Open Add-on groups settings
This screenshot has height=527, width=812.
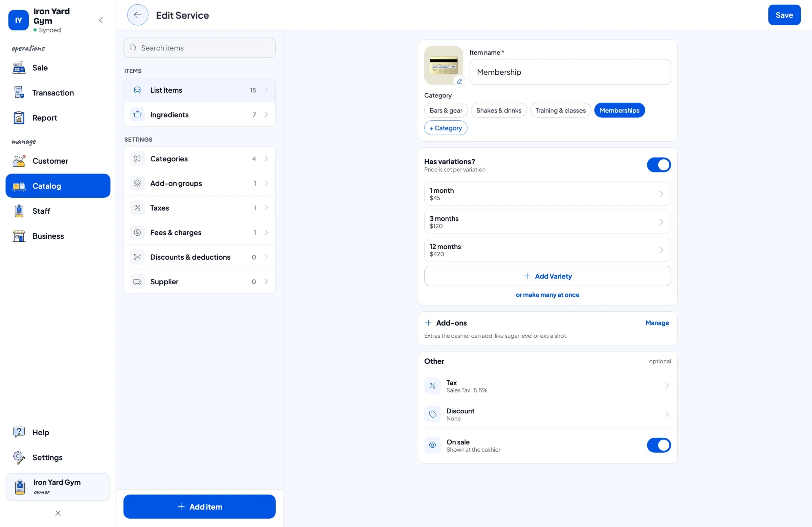point(199,183)
